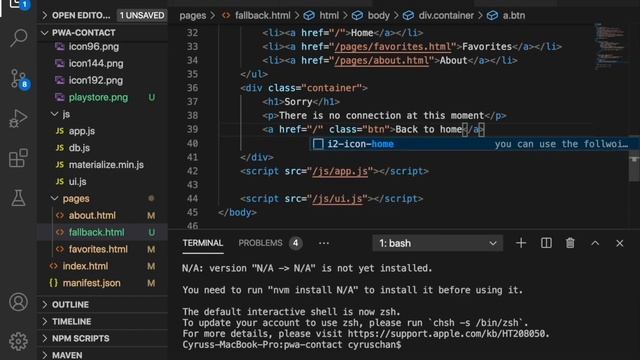Open db.js file
This screenshot has width=640, height=360.
pos(79,148)
